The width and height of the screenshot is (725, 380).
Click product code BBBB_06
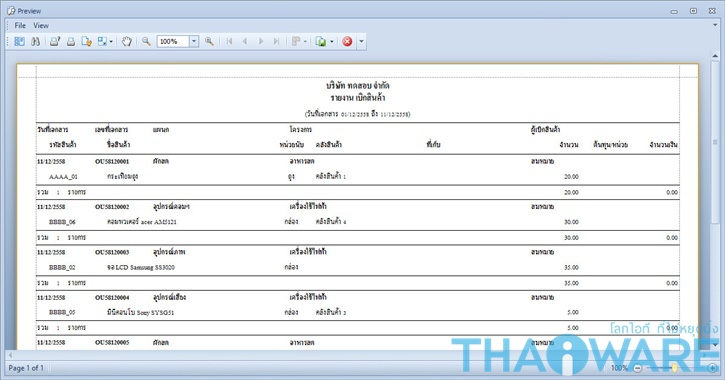tap(62, 222)
